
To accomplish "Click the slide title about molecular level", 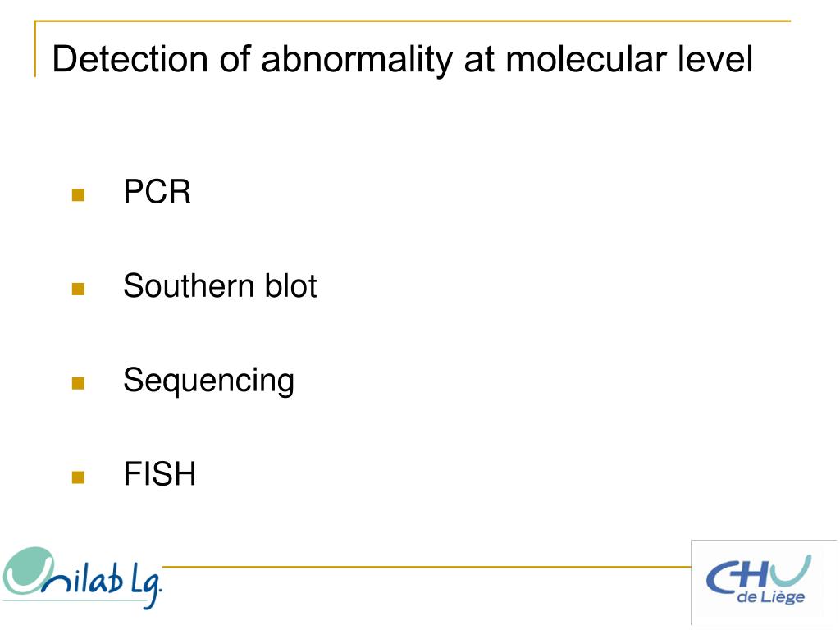I will (402, 59).
